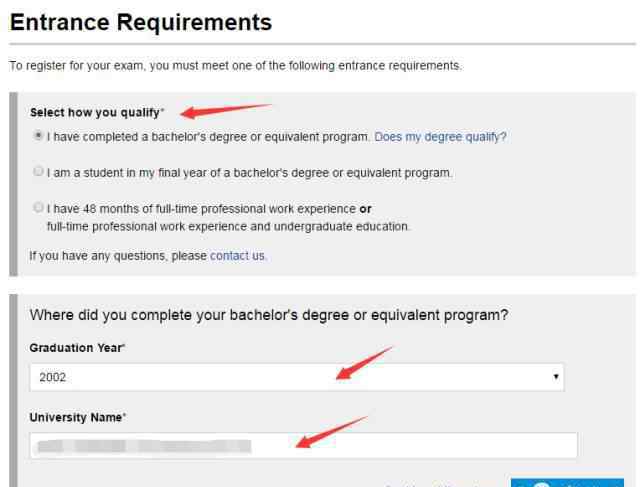Click the blurred university name text

click(144, 446)
